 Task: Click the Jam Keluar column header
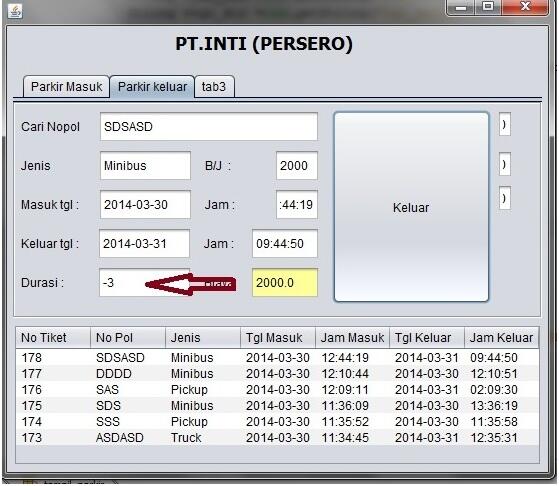(501, 337)
